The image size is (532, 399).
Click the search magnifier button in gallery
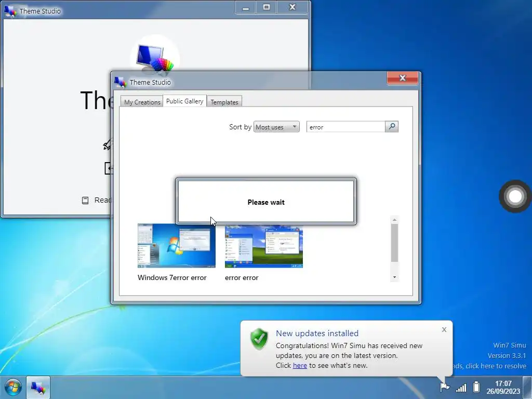click(x=392, y=127)
